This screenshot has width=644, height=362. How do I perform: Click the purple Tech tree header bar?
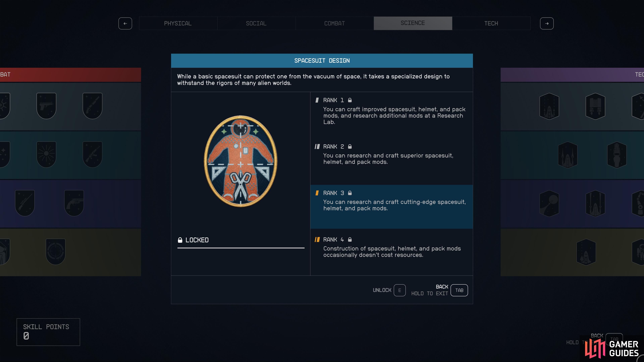[572, 74]
